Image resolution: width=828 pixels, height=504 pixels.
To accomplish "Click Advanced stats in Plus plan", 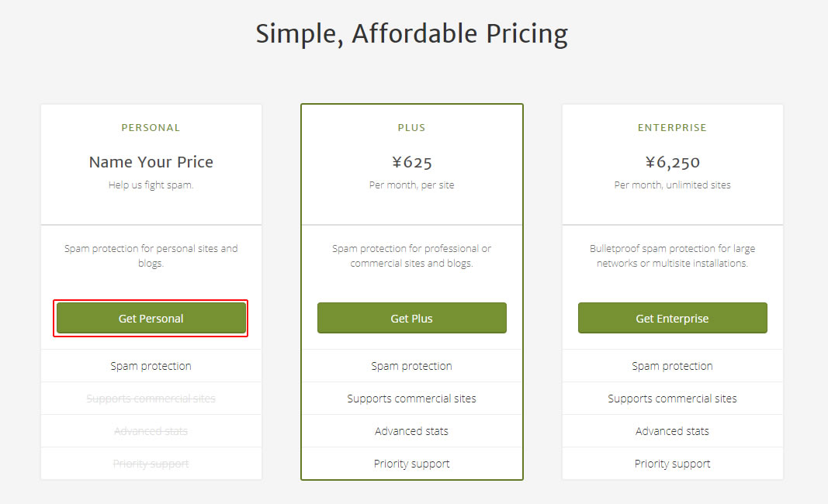I will point(412,431).
